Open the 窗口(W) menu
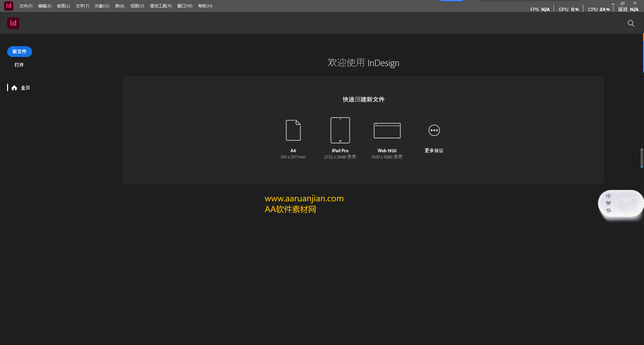The height and width of the screenshot is (345, 644). [185, 6]
